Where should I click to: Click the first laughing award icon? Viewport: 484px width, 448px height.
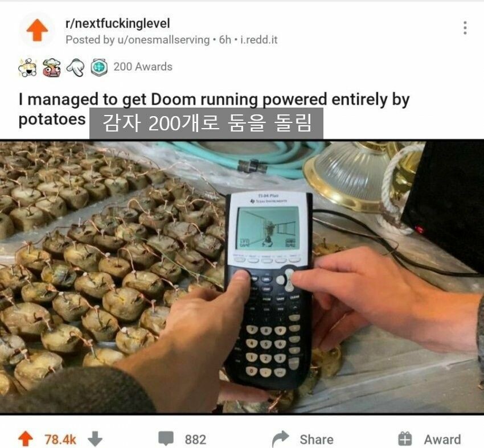click(28, 67)
